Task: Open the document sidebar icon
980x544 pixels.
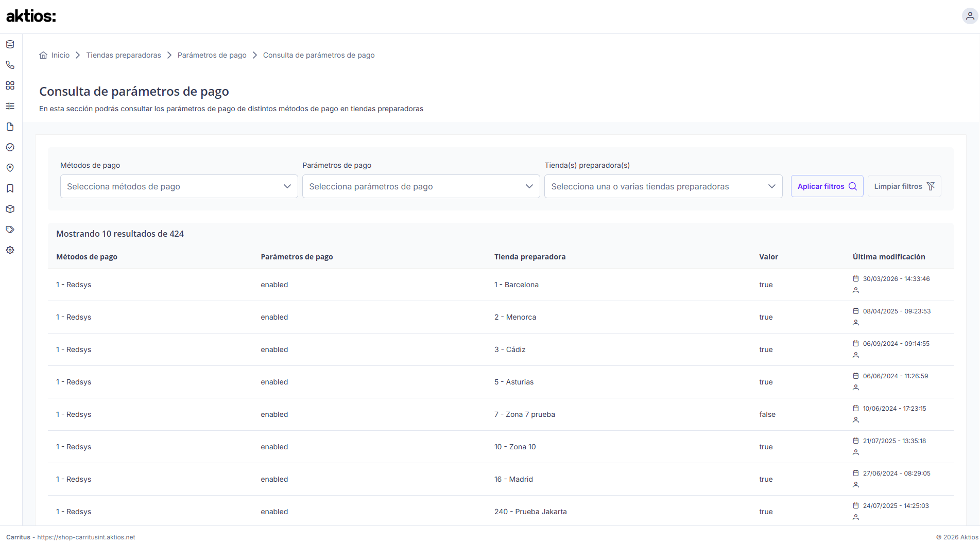Action: point(10,127)
